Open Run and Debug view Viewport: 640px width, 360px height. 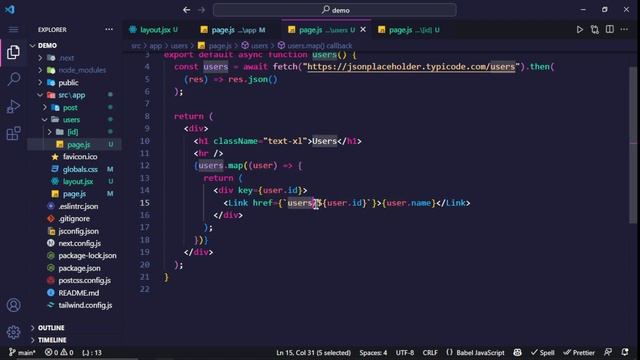coord(13,106)
